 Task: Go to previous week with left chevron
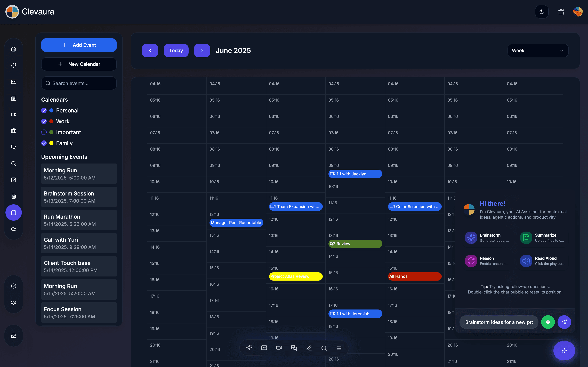coord(150,51)
